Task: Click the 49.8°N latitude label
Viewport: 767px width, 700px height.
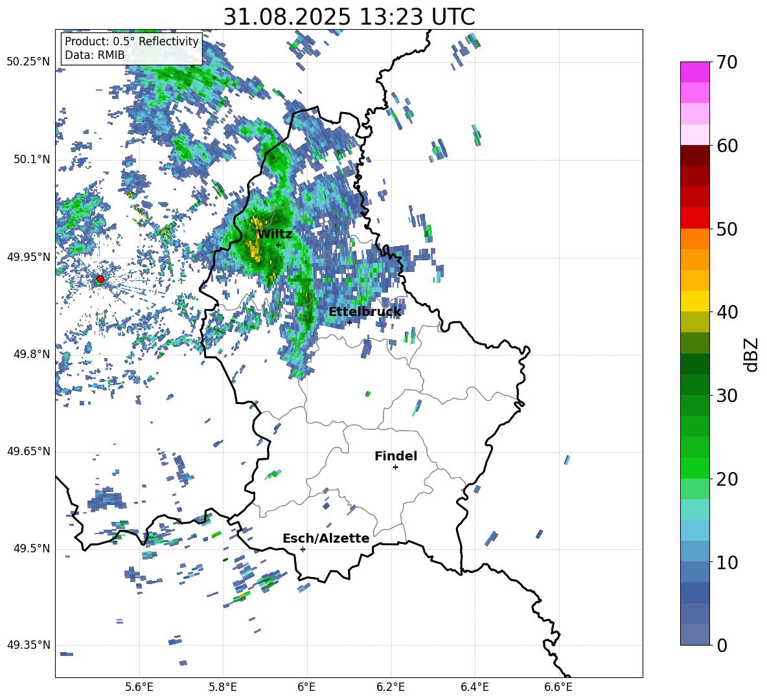Action: point(32,354)
